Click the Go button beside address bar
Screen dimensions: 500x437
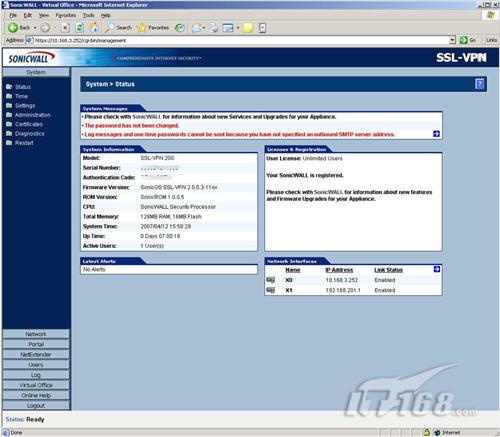(468, 40)
